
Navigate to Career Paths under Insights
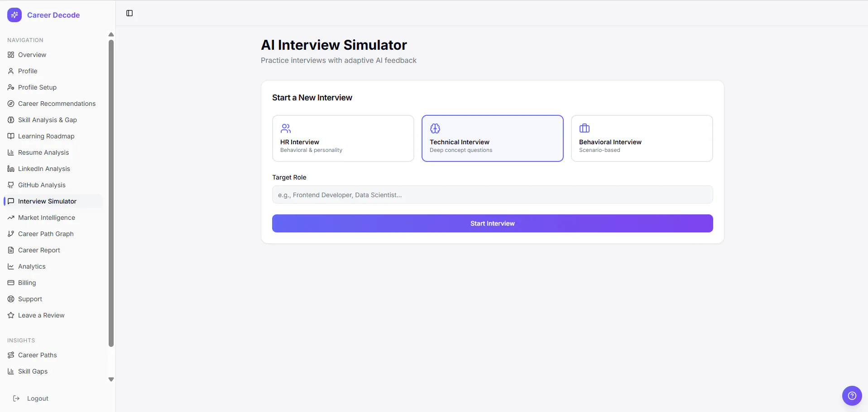(53, 355)
